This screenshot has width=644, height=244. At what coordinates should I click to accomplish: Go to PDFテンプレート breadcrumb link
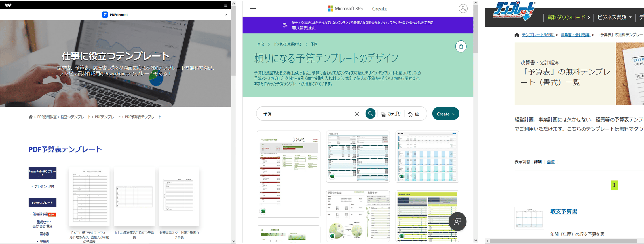pos(108,117)
